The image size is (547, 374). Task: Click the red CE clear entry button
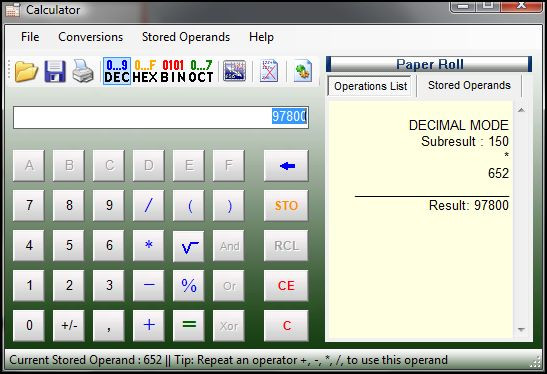coord(286,286)
